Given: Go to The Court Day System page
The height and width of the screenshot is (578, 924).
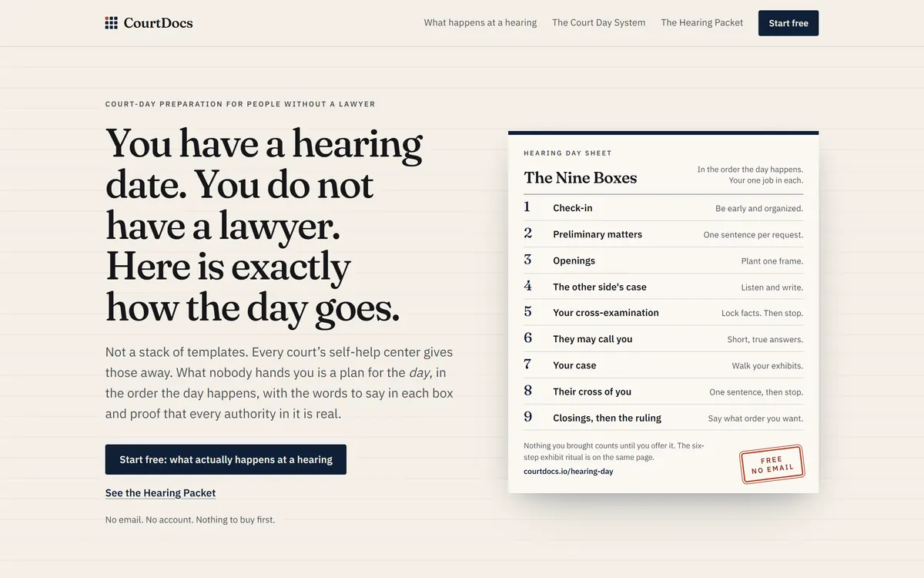Looking at the screenshot, I should 598,23.
